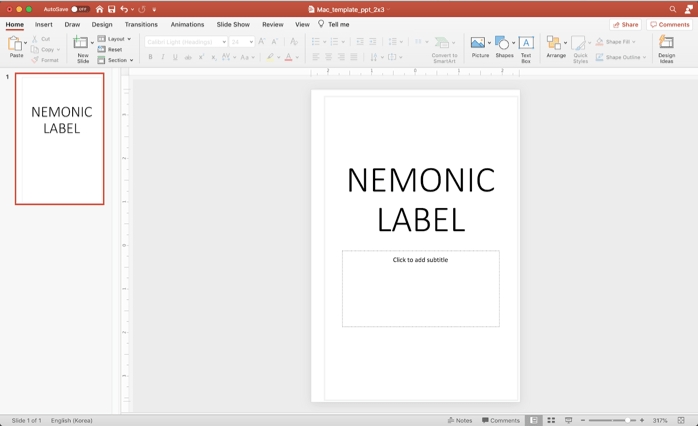Open the Review tab
Screen dimensions: 698x426
click(x=272, y=24)
